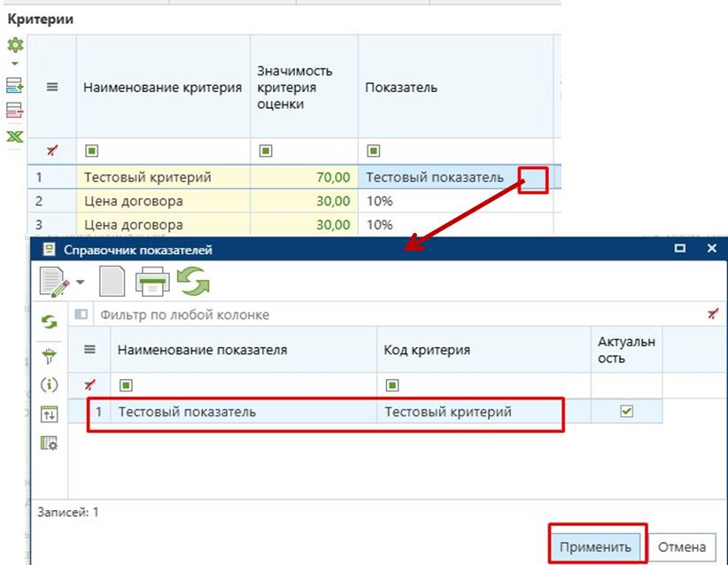Screen dimensions: 728x565
Task: Click the sort arrows icon in dialog sidebar
Action: [50, 414]
